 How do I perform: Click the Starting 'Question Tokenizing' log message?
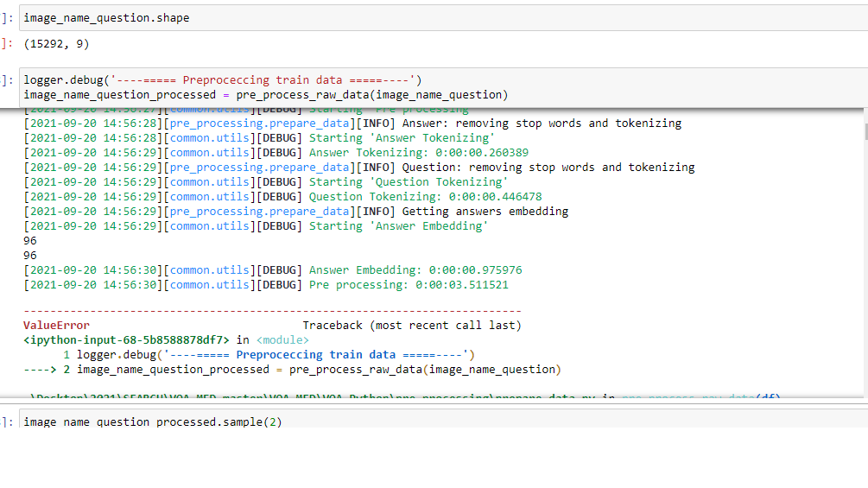(x=409, y=182)
